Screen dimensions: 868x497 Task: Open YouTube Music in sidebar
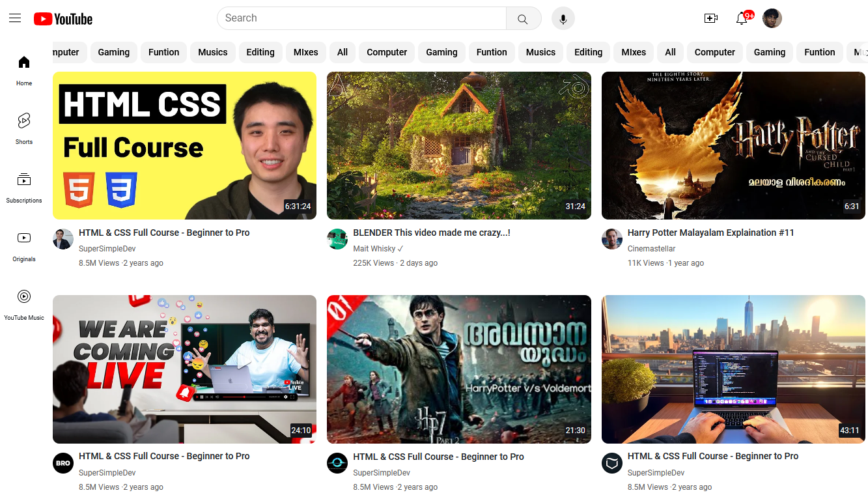coord(24,303)
